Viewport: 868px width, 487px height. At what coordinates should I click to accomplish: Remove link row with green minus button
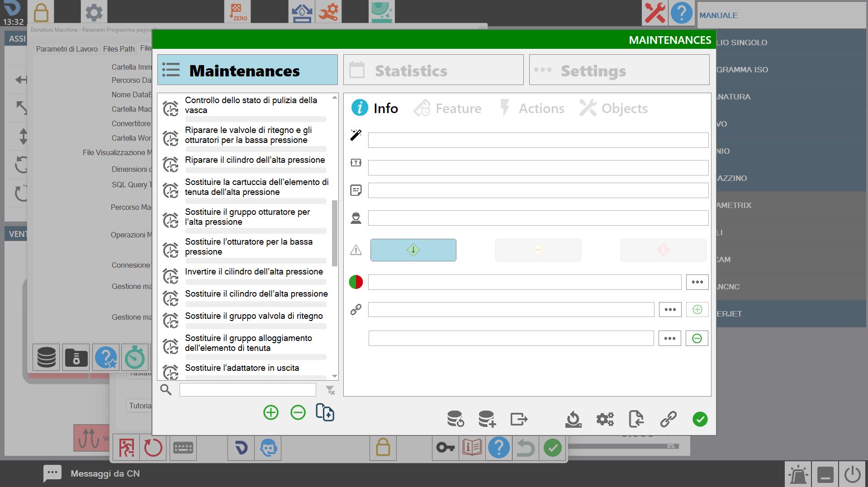point(697,338)
